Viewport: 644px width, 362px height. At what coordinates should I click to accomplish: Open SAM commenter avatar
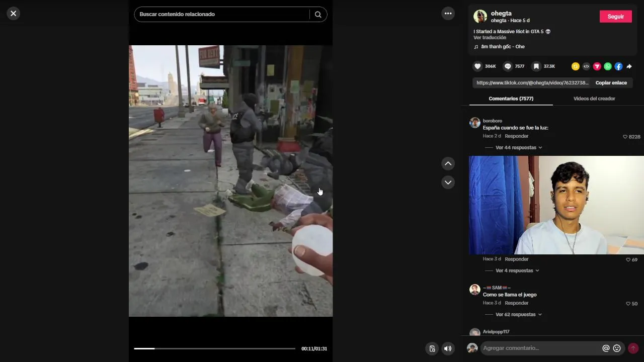474,290
